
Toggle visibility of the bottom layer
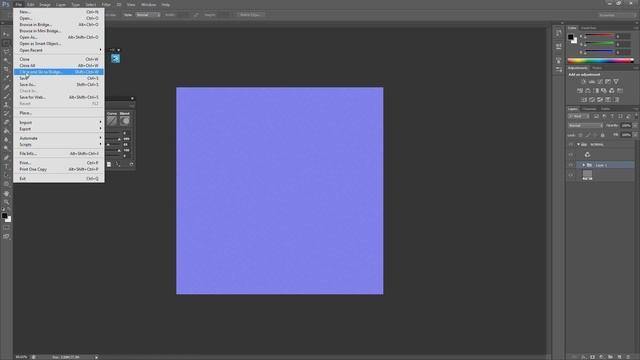click(571, 175)
